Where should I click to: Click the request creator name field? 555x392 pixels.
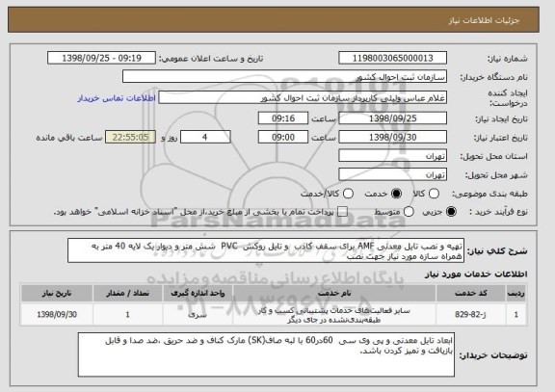(x=303, y=97)
